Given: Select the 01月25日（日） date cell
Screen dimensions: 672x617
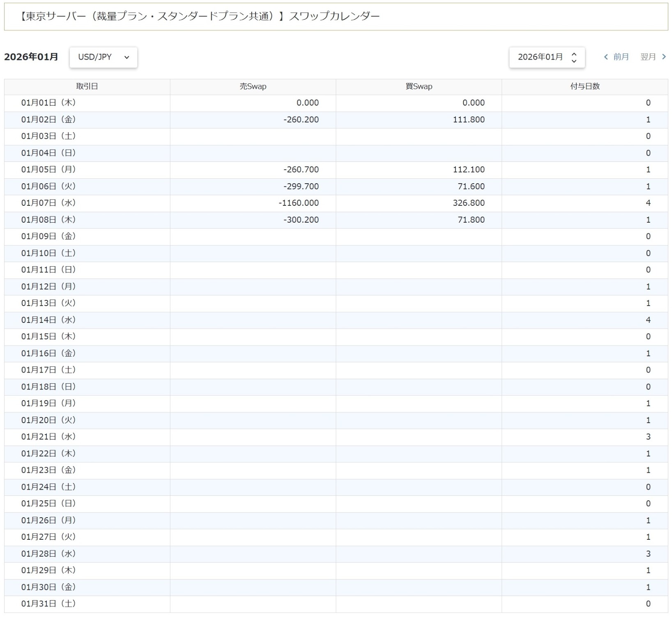Looking at the screenshot, I should (x=87, y=504).
